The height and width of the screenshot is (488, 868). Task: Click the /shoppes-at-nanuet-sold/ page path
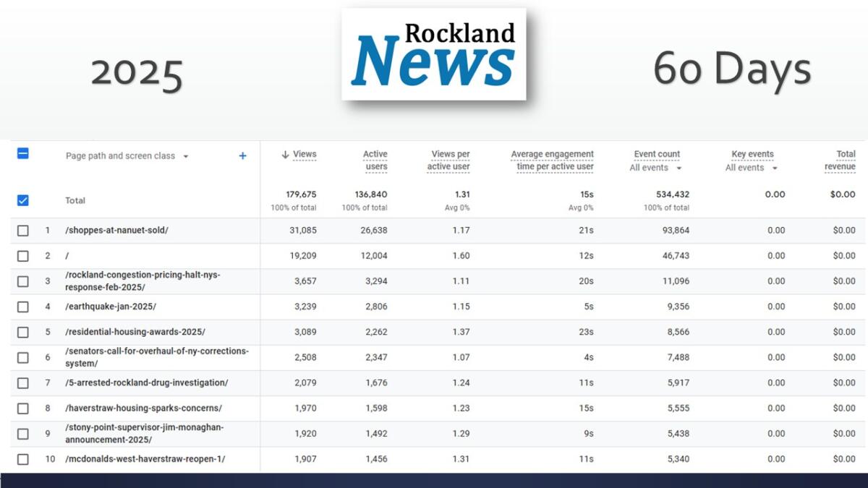[116, 231]
